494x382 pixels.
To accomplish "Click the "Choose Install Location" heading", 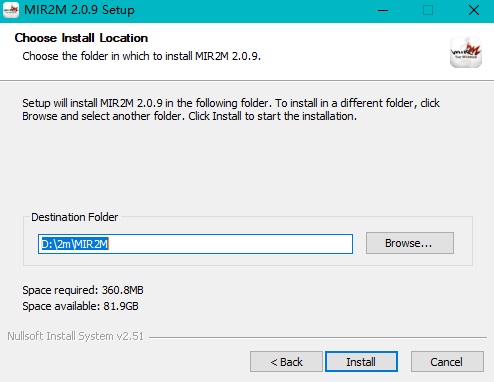I will click(81, 38).
